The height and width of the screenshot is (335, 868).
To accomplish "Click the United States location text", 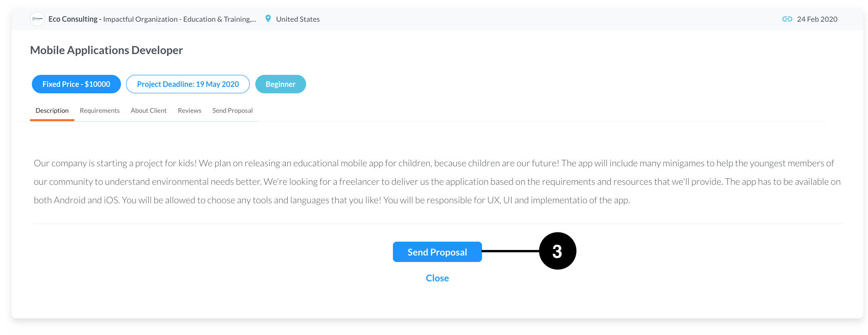I will point(298,19).
